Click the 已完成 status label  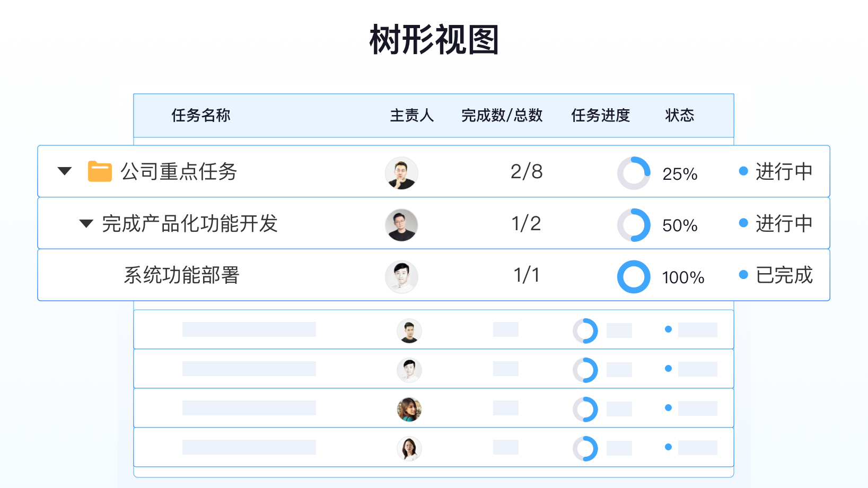(x=784, y=275)
